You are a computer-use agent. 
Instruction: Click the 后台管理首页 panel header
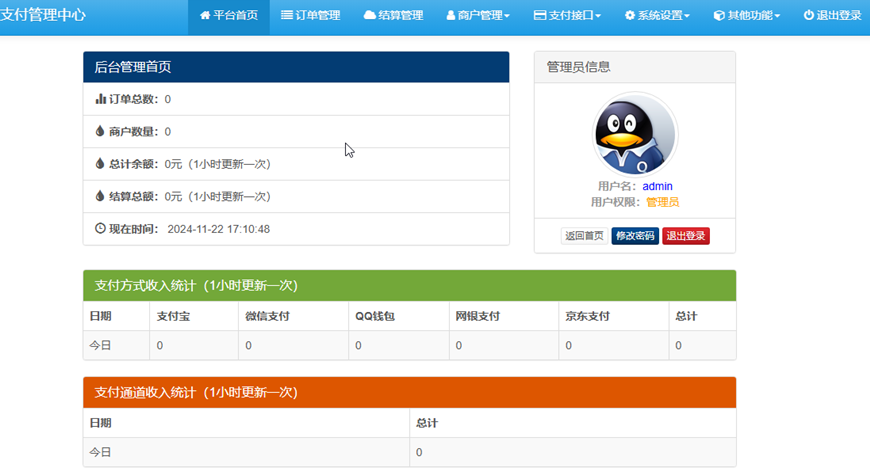click(296, 67)
